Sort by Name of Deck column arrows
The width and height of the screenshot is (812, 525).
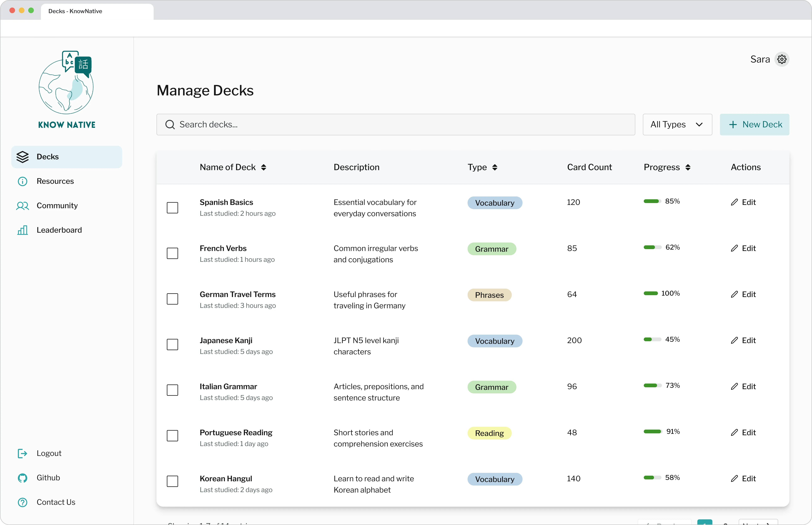[263, 167]
